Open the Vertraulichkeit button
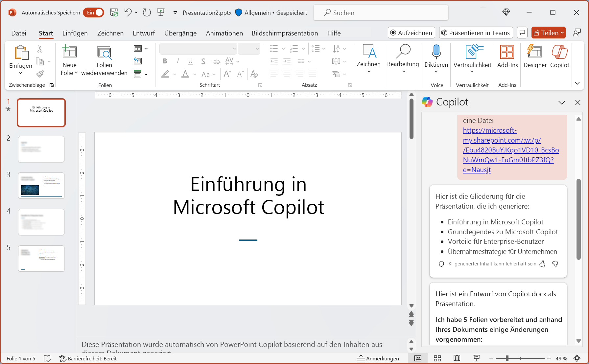The width and height of the screenshot is (589, 364). 472,58
